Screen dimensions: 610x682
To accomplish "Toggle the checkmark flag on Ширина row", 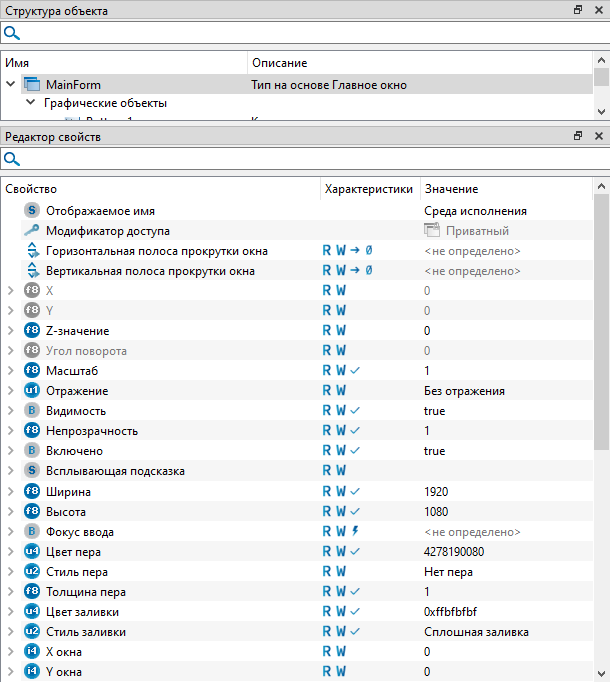I will [x=355, y=491].
